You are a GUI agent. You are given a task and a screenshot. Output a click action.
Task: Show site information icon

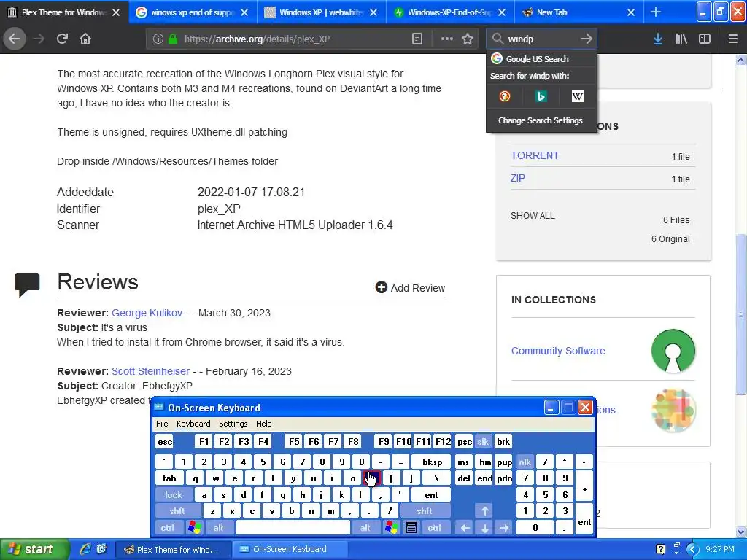pos(158,39)
